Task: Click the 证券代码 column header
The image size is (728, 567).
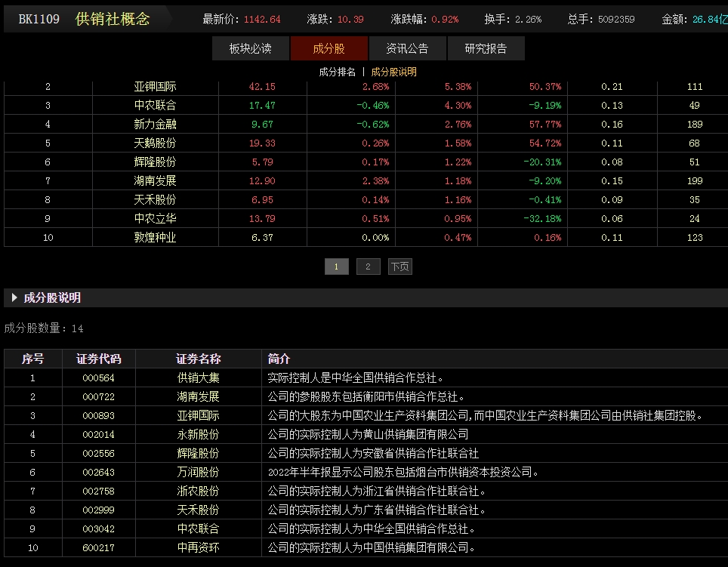Action: (x=98, y=359)
